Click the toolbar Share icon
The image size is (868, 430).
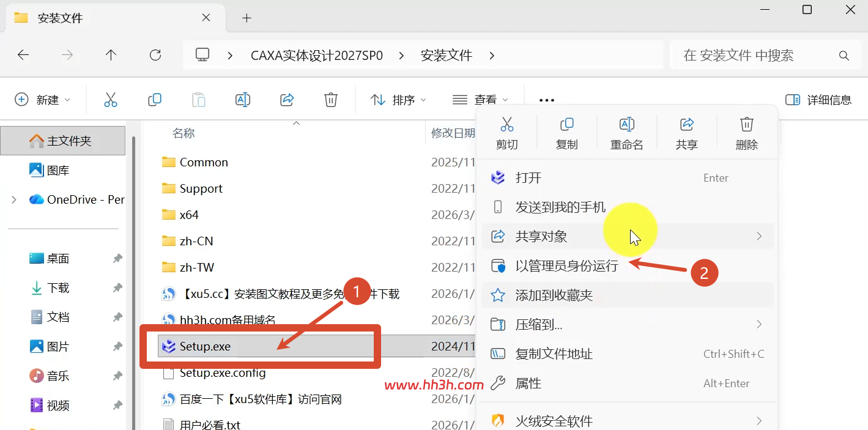tap(287, 100)
